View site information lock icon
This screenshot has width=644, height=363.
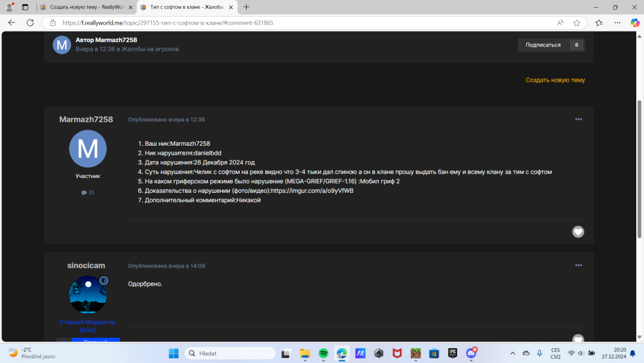53,23
